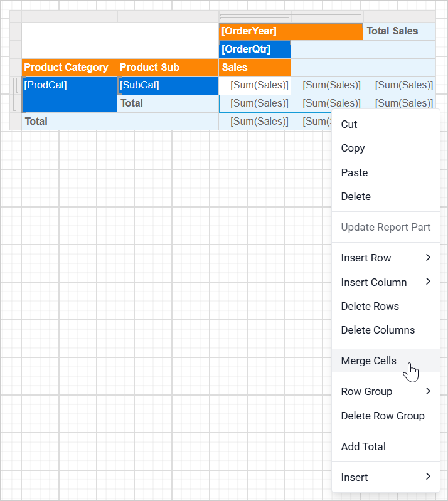Select the Product Sub header cell
Screen dimensions: 448x501
(168, 68)
